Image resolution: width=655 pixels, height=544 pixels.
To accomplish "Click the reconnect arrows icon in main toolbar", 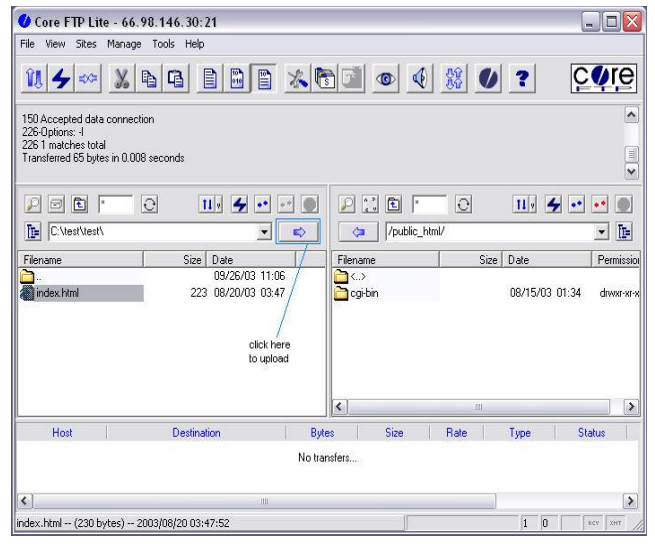I will [88, 78].
